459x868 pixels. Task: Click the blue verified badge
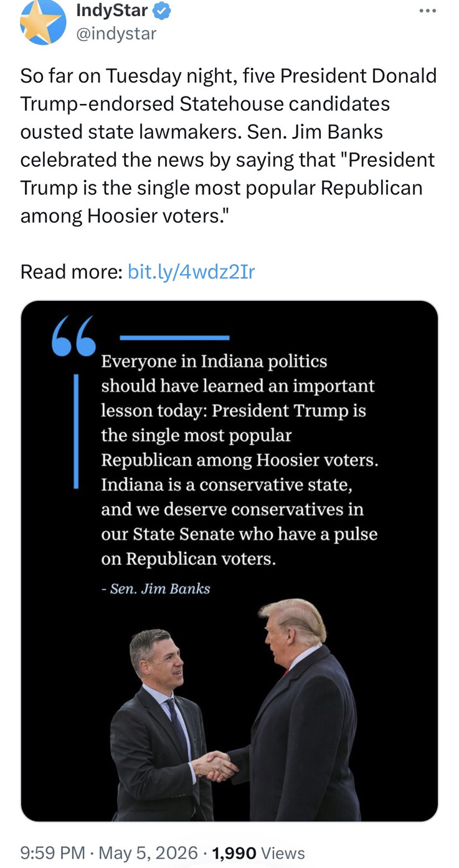coord(162,10)
